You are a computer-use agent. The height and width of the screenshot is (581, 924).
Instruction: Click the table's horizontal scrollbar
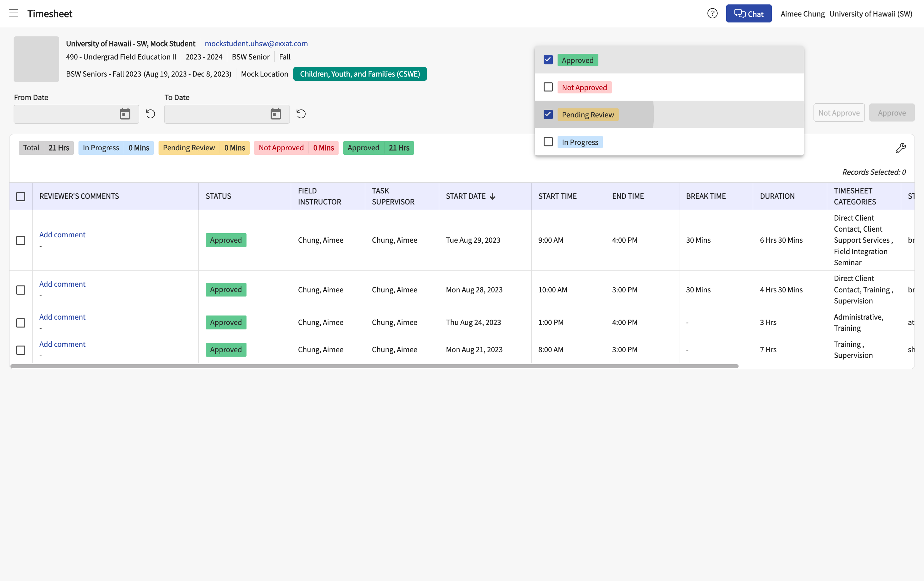pyautogui.click(x=374, y=366)
